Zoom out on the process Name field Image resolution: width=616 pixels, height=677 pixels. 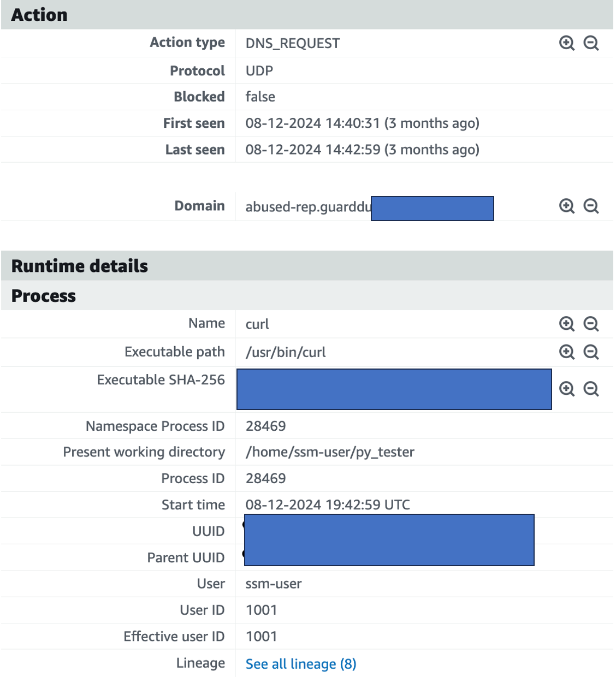point(591,324)
